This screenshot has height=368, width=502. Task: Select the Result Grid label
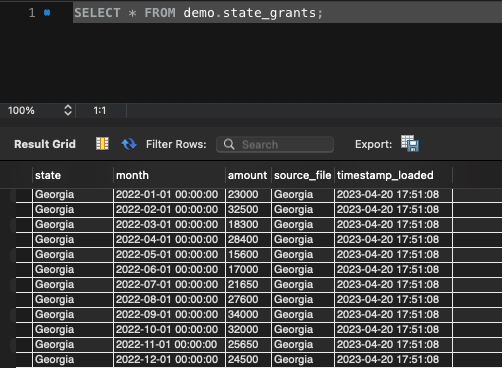tap(45, 144)
